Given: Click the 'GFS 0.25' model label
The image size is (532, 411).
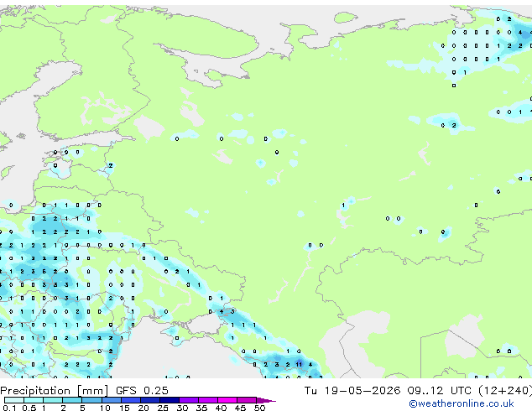Looking at the screenshot, I should click(x=142, y=391).
